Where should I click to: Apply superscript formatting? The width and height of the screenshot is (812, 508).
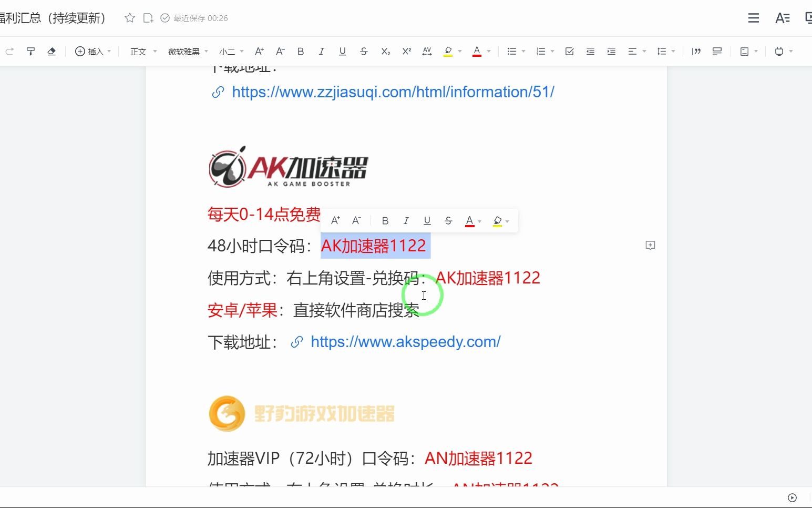click(406, 52)
